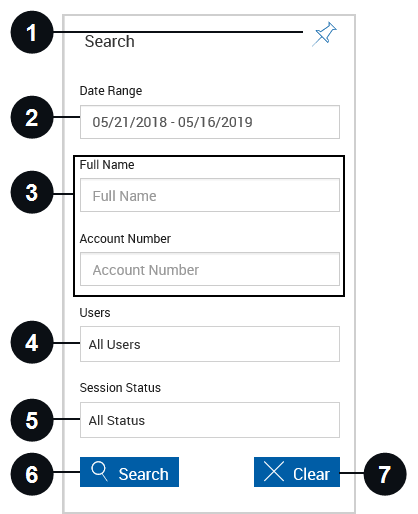Reset filters with the Clear button
This screenshot has width=418, height=514.
coord(297,472)
